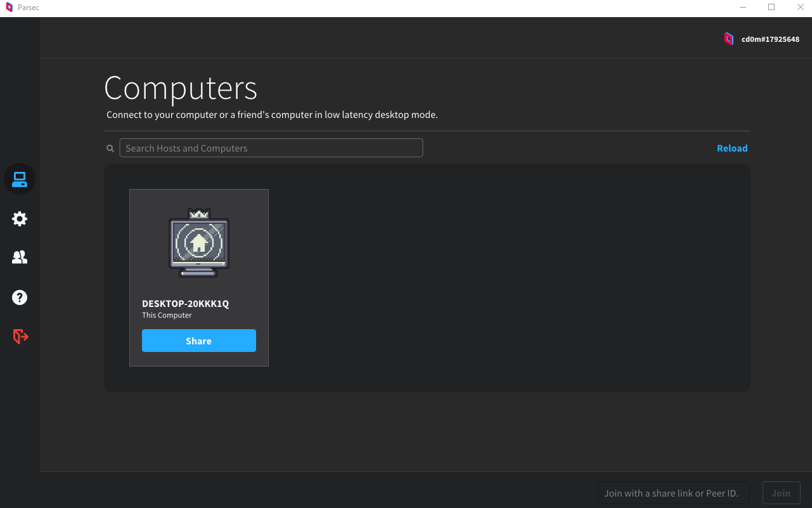Select the DESKTOP-20KKK1Q computer name

(186, 304)
